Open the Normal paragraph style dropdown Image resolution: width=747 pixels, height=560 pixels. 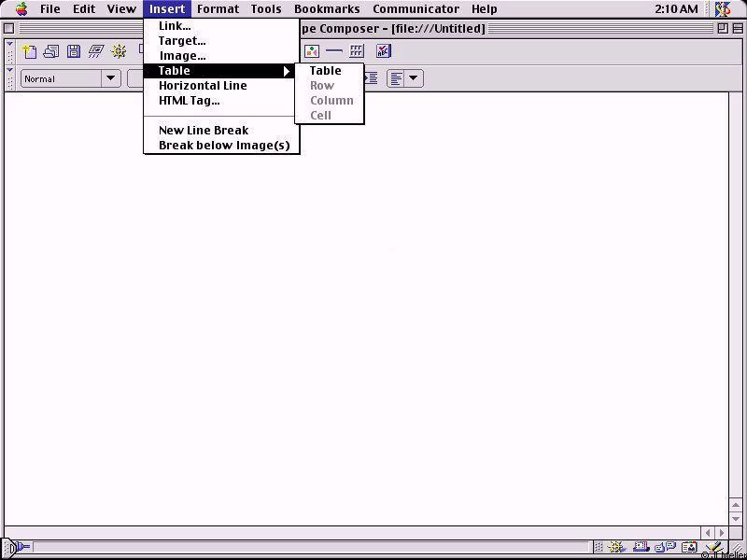71,79
